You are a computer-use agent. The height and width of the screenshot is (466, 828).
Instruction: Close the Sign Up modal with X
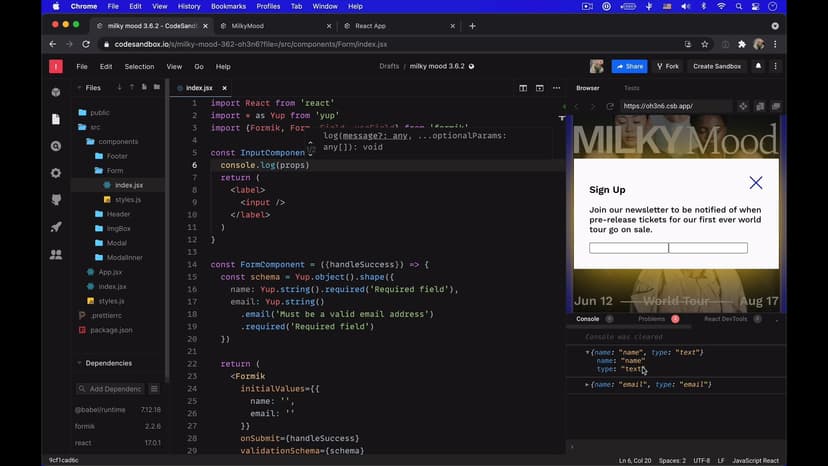click(755, 182)
